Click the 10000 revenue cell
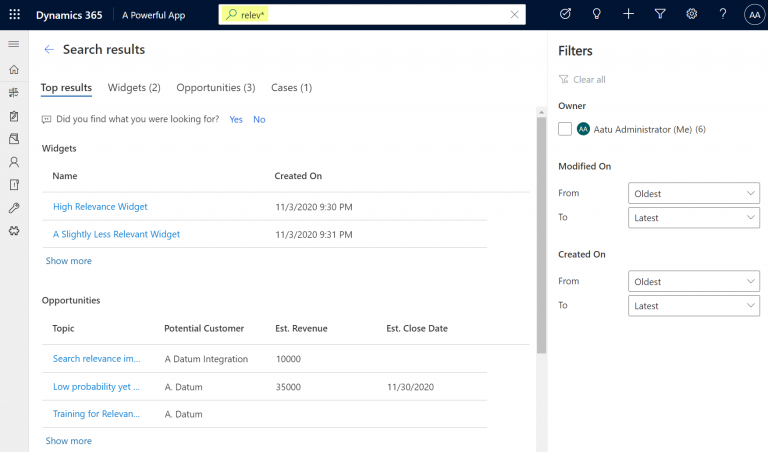Screen dimensions: 768x452 click(288, 359)
